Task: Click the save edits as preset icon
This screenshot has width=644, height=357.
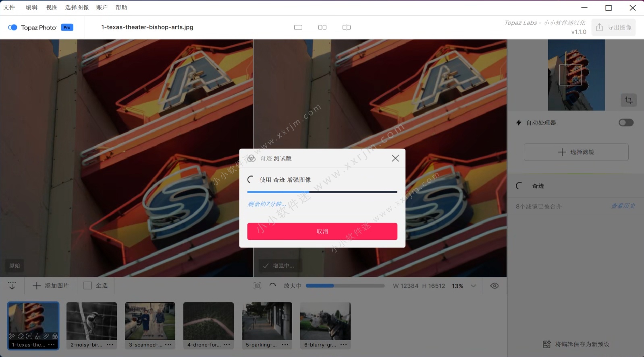Action: (x=546, y=344)
